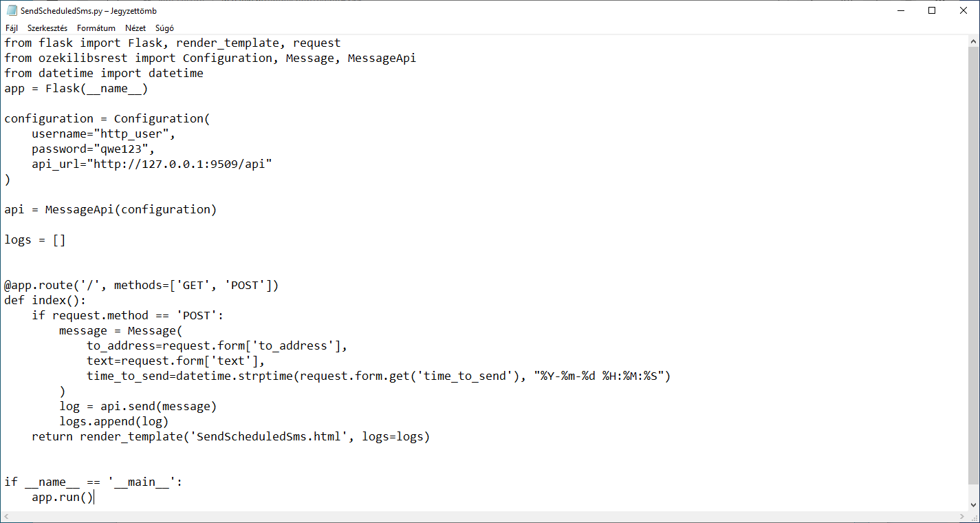This screenshot has height=523, width=980.
Task: Click the "def index():" line
Action: (45, 300)
